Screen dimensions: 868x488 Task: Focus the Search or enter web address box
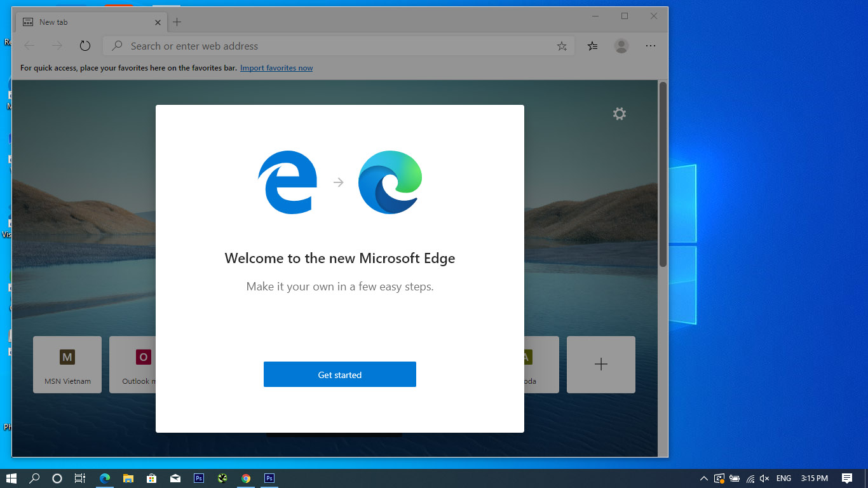[339, 46]
